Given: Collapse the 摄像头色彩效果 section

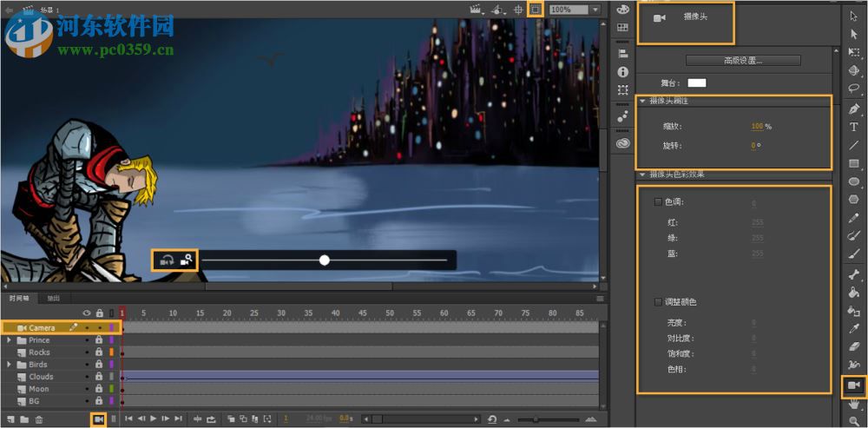Looking at the screenshot, I should coord(642,175).
